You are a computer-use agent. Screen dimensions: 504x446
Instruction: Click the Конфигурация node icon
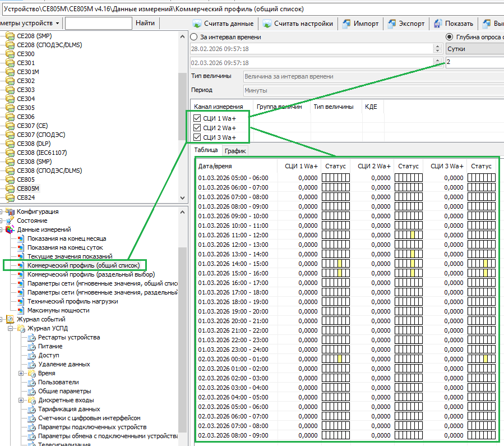[x=10, y=211]
